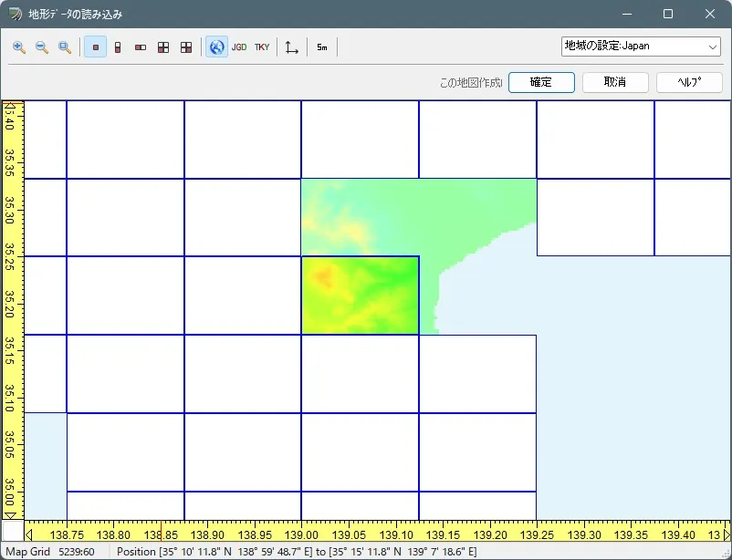Image resolution: width=732 pixels, height=560 pixels.
Task: Select the last tile grid icon
Action: click(x=186, y=47)
